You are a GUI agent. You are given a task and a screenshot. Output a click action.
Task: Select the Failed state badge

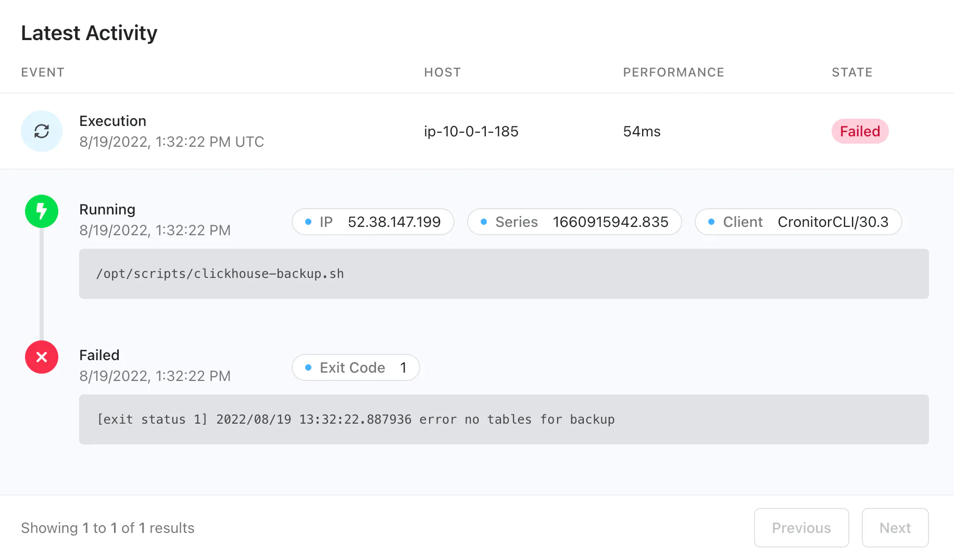coord(860,131)
